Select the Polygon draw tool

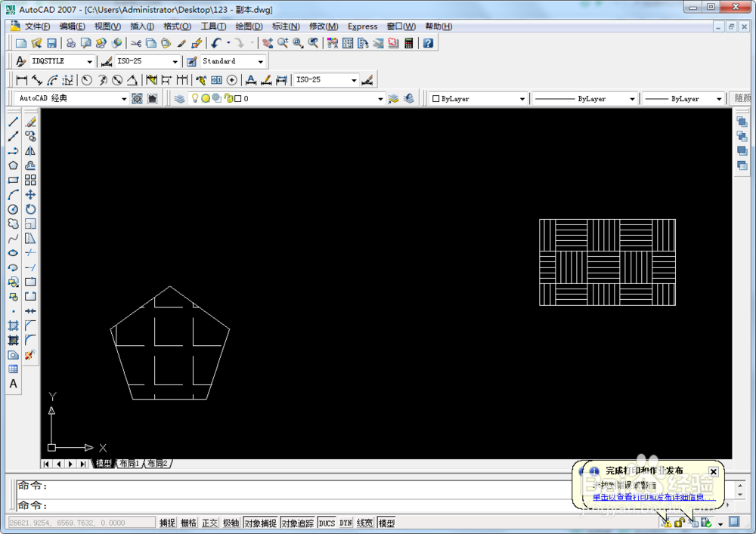pos(13,165)
